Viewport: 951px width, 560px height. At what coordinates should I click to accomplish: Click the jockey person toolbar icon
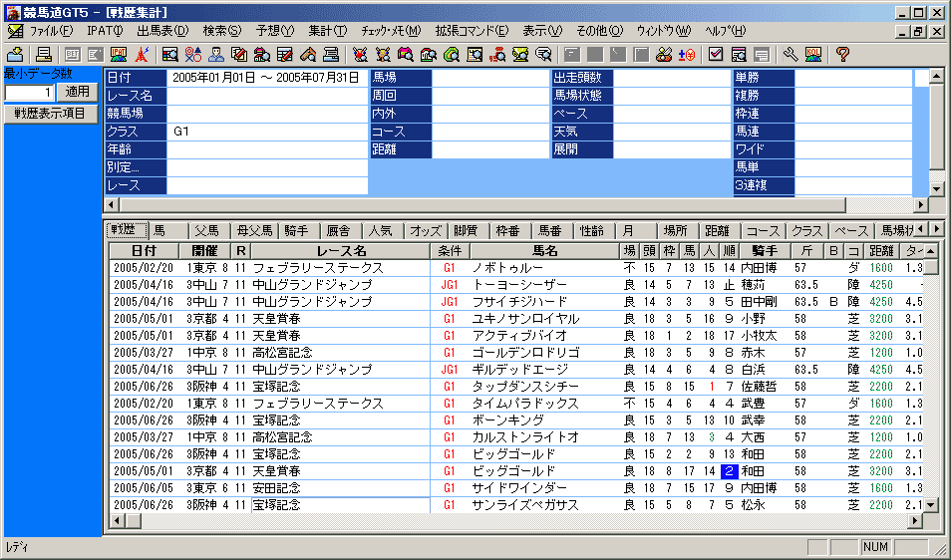216,54
